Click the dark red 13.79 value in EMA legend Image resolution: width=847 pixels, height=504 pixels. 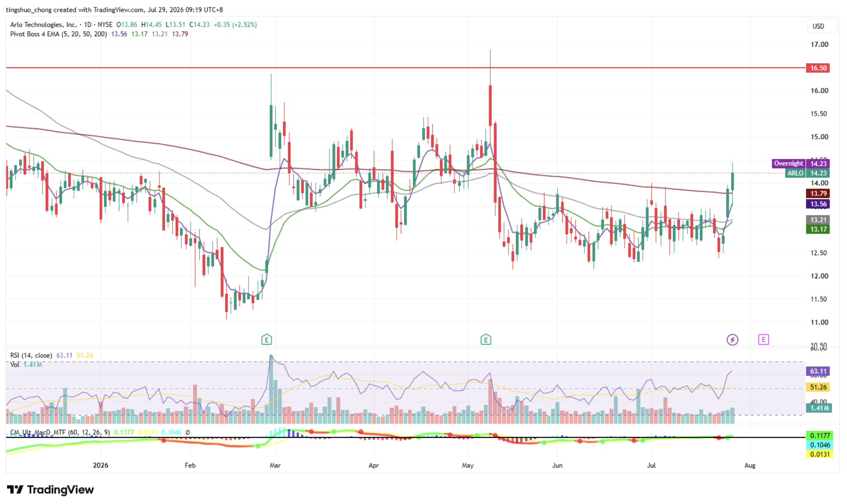coord(180,34)
